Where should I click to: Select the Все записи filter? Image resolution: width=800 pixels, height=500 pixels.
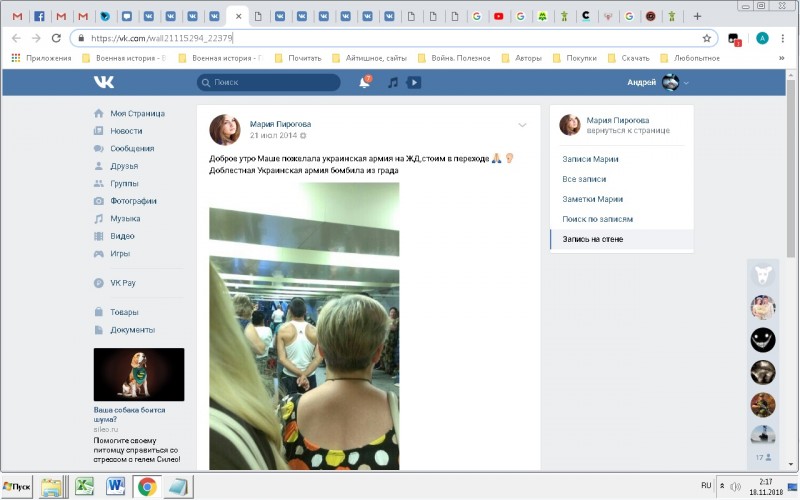click(x=584, y=179)
